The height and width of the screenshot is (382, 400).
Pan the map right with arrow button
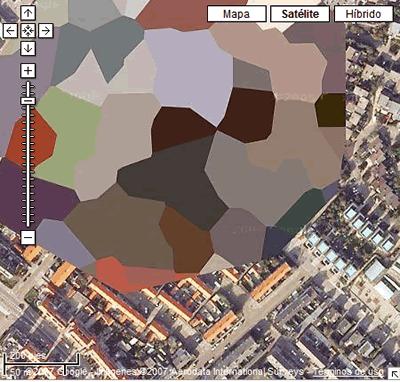[x=46, y=31]
